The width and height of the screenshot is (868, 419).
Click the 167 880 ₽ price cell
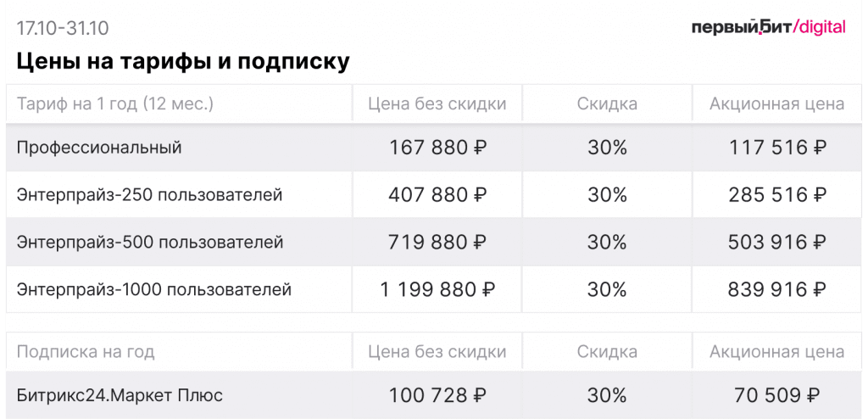pos(437,148)
